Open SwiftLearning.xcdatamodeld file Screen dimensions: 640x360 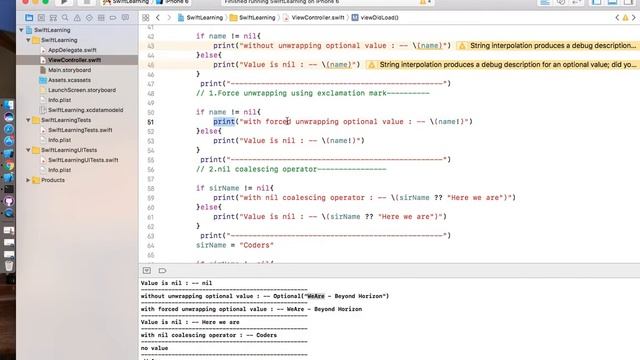click(x=85, y=110)
